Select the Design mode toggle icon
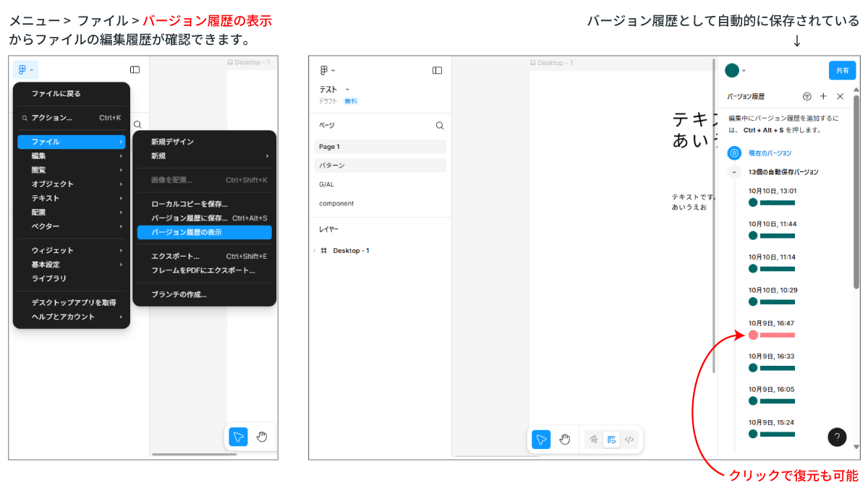868x488 pixels. pos(611,439)
